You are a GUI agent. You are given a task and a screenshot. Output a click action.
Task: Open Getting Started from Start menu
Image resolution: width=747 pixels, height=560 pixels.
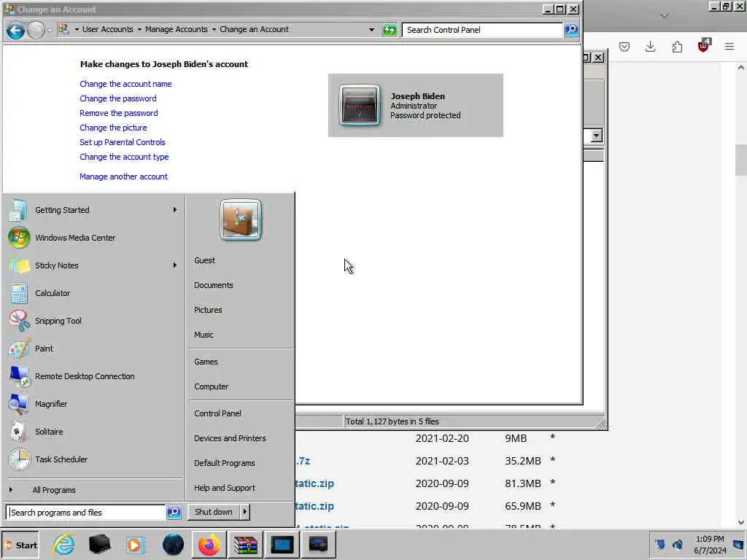(93, 210)
